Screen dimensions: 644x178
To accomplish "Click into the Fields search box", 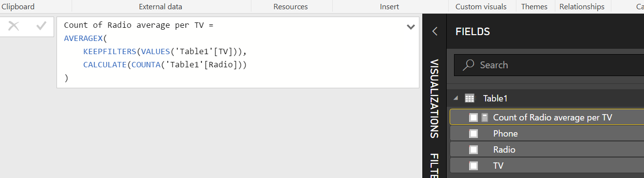I will (549, 65).
